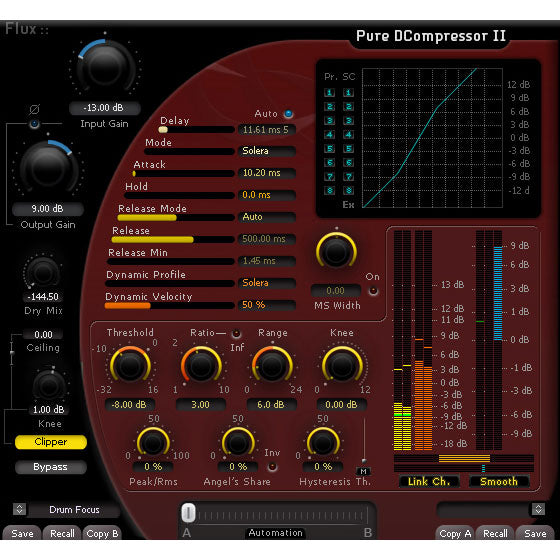Viewport: 560px width, 560px height.
Task: Click the Ratio knob
Action: [201, 366]
